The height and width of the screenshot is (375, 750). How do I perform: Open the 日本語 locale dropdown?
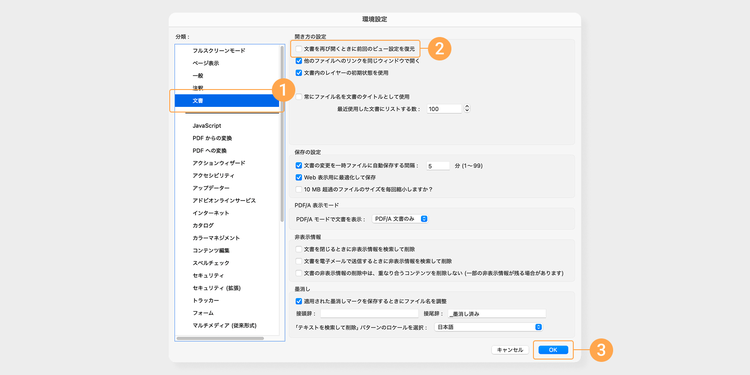pos(488,327)
